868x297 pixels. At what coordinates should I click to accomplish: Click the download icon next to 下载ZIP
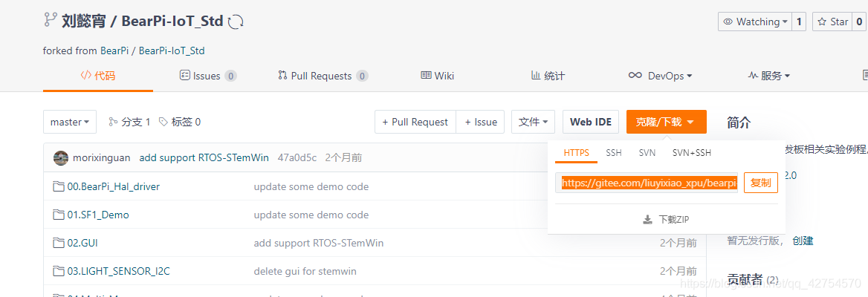[648, 220]
